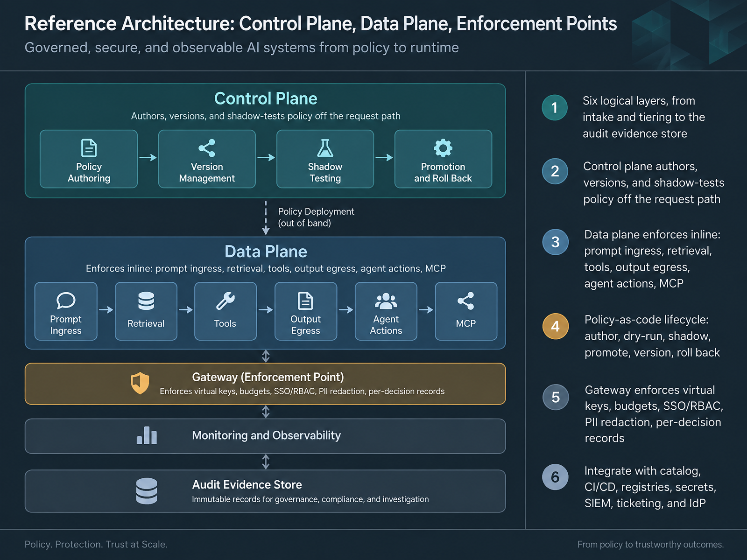
Task: Click the Prompt Ingress speech bubble icon
Action: tap(66, 301)
